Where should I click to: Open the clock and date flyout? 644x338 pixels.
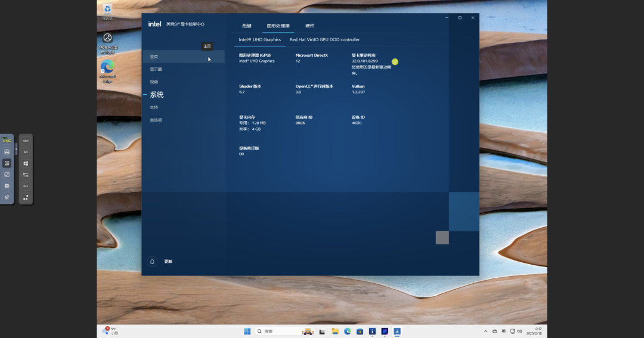[x=534, y=331]
